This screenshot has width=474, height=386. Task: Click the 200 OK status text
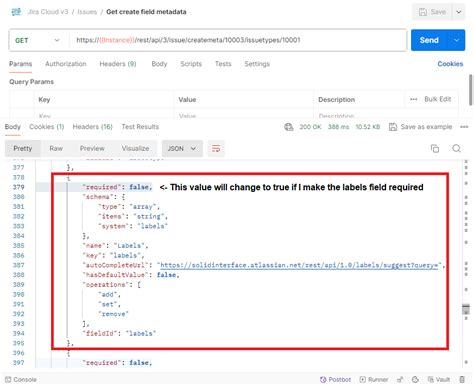pyautogui.click(x=310, y=127)
